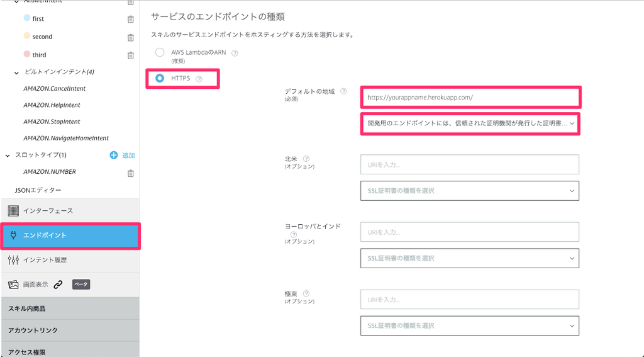
Task: Click the plus icon to add slot type
Action: [x=114, y=155]
